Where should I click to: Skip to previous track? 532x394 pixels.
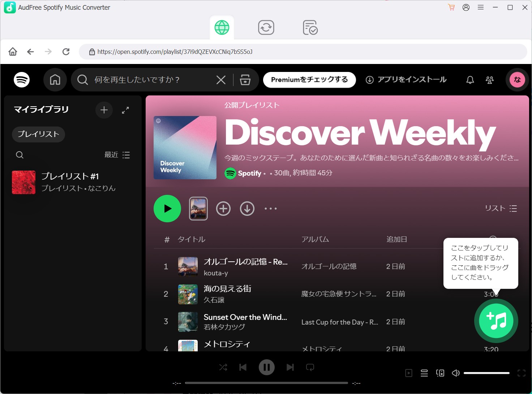(x=243, y=367)
